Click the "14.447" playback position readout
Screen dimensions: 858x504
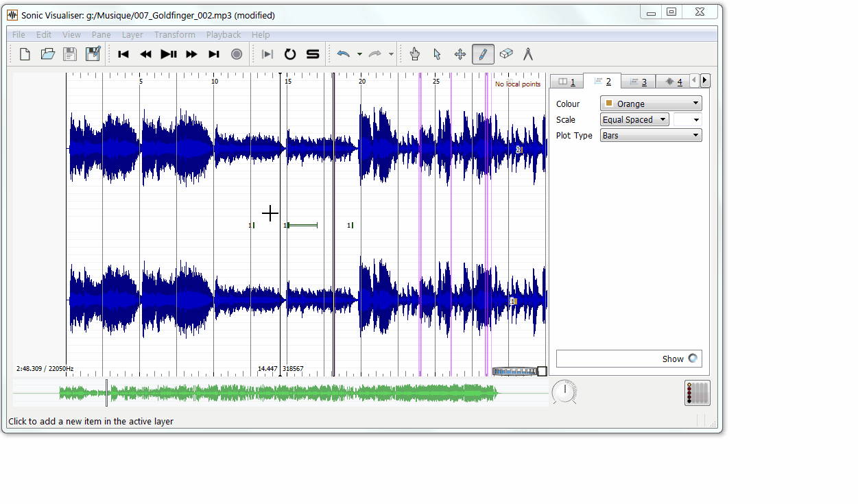click(267, 369)
